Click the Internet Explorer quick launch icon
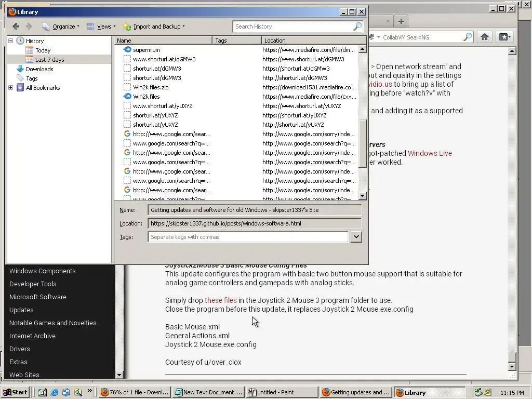This screenshot has height=399, width=532. (x=54, y=392)
